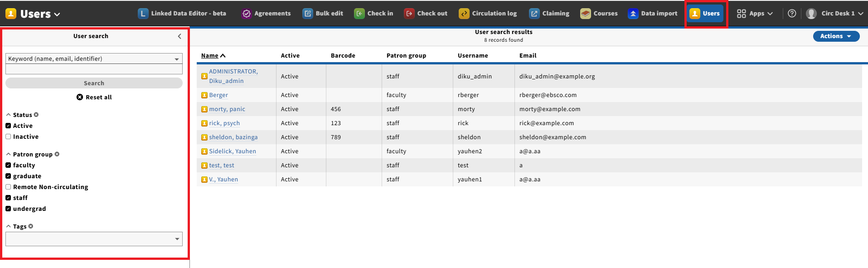Click the Reset all button
The image size is (868, 268).
(94, 97)
